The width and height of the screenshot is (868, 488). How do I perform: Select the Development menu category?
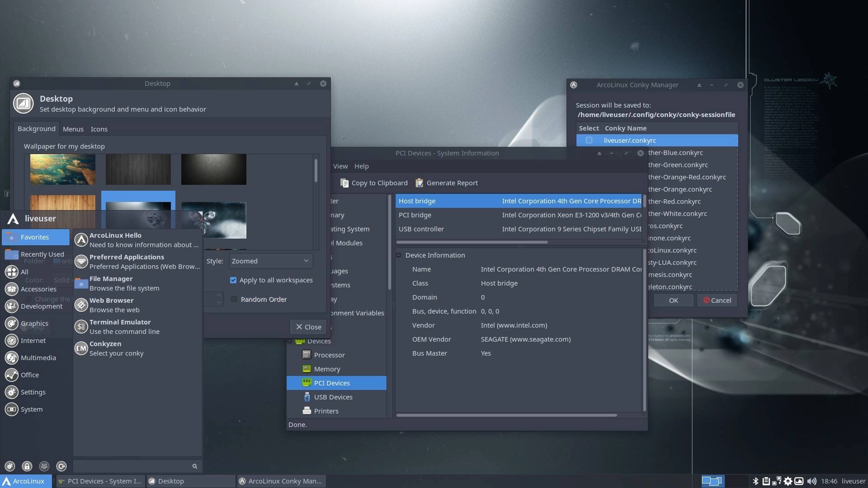[x=36, y=306]
